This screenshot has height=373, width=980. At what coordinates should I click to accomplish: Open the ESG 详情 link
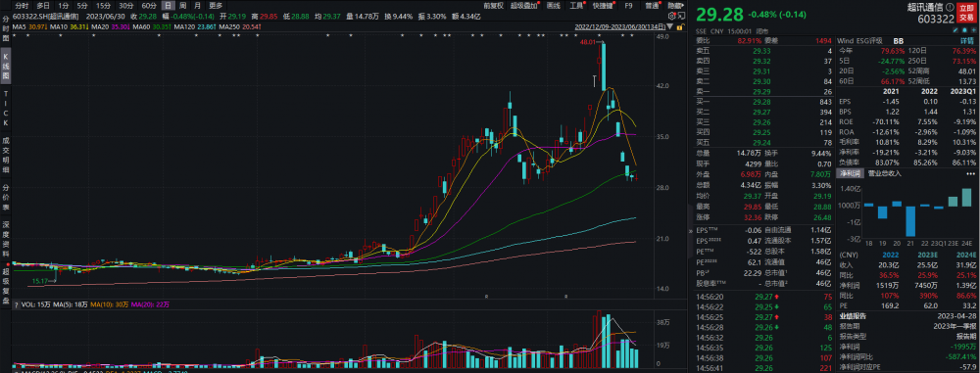[x=967, y=39]
